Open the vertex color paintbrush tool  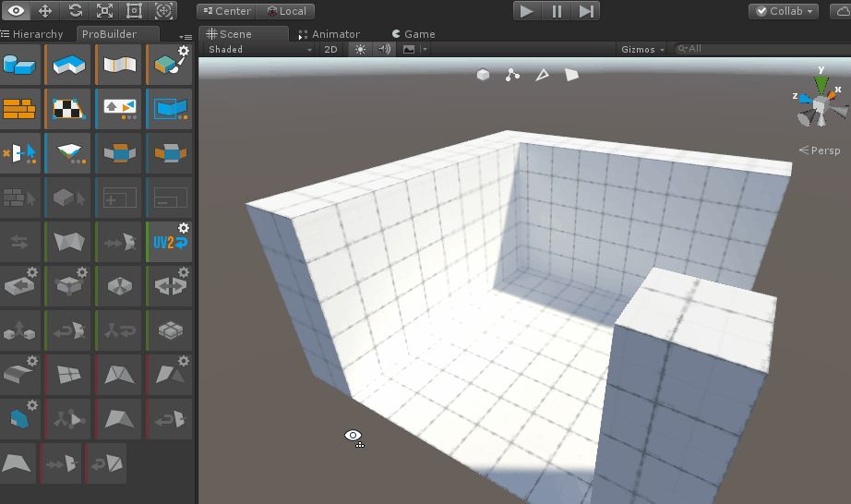(170, 65)
